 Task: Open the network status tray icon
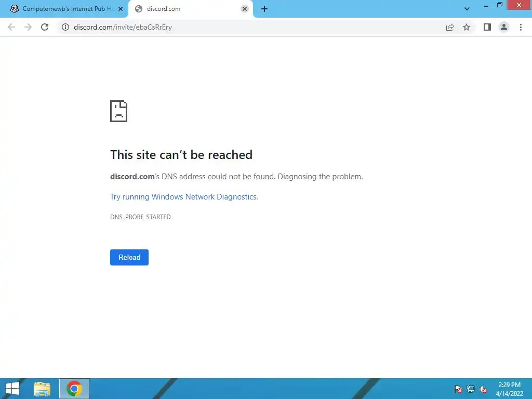[471, 389]
